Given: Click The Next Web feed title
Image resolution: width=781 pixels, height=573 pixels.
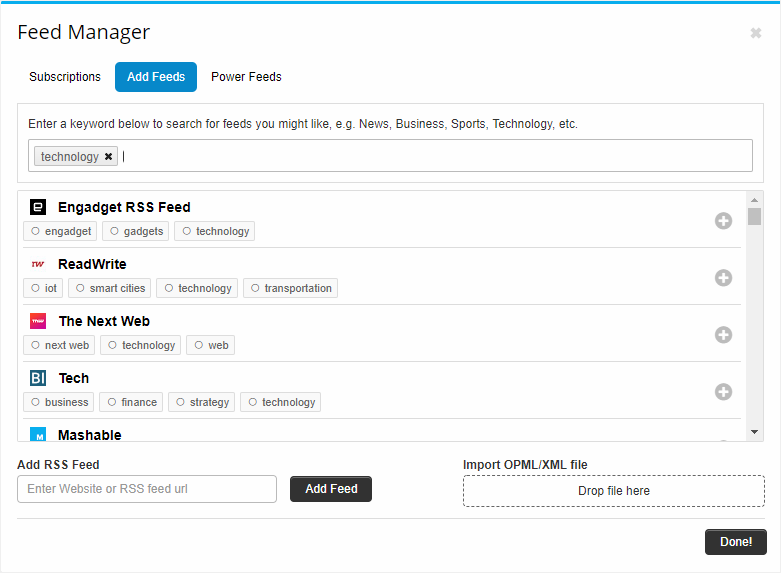Looking at the screenshot, I should pyautogui.click(x=104, y=321).
